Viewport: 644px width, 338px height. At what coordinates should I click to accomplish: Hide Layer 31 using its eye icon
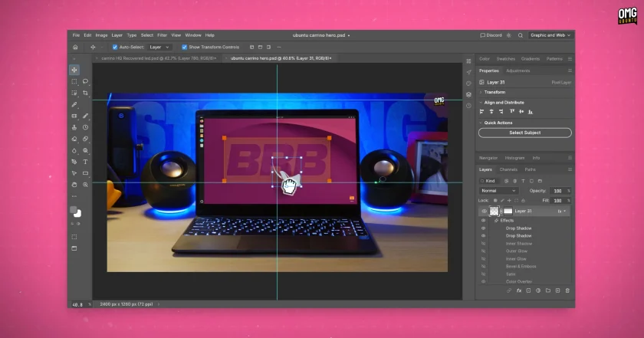click(484, 211)
